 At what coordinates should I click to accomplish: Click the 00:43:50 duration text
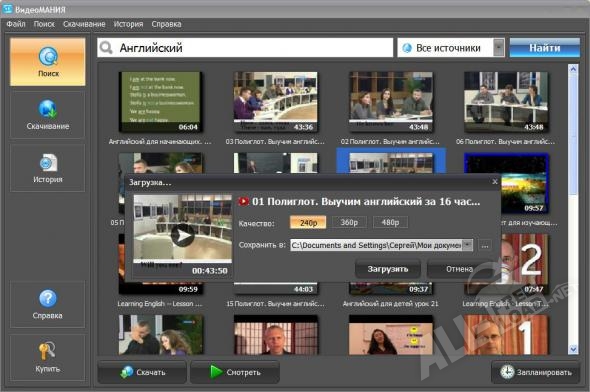(x=210, y=271)
